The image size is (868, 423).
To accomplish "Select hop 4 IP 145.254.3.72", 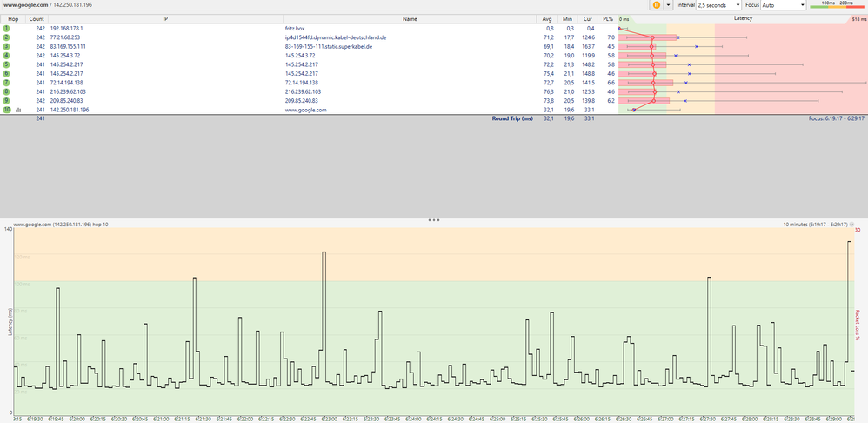I will 65,56.
